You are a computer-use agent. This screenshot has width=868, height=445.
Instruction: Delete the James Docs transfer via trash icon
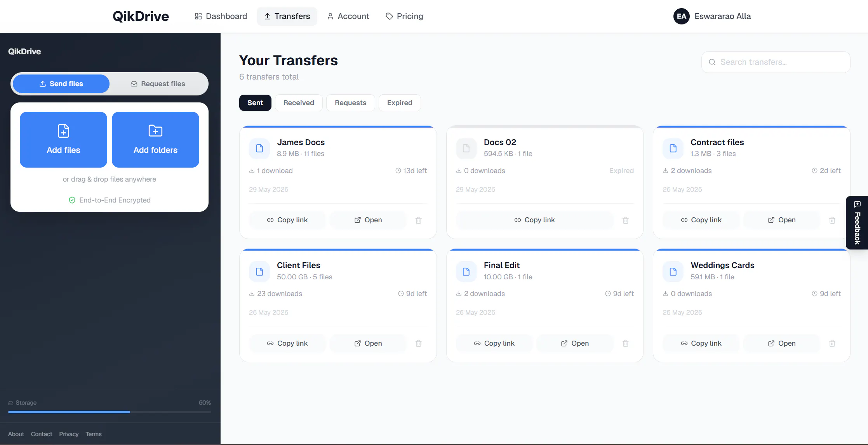(418, 220)
